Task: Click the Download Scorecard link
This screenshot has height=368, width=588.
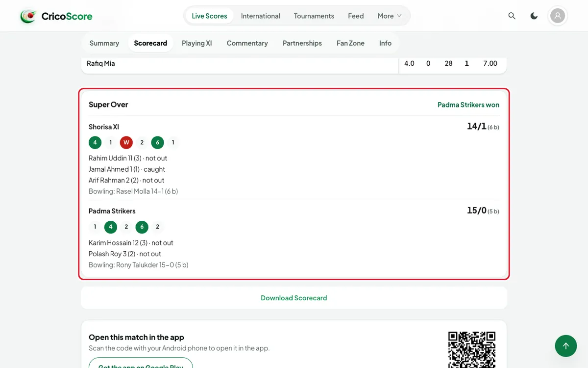Action: (294, 298)
